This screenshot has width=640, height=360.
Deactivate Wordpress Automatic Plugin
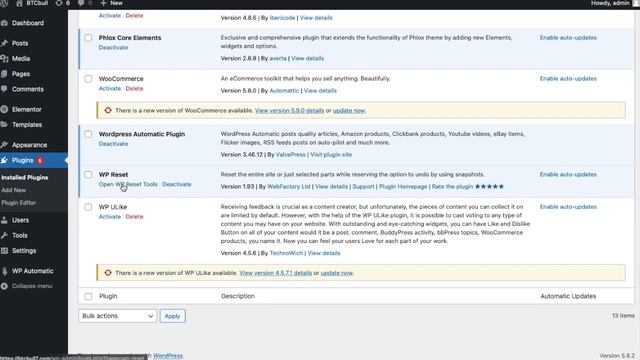click(113, 144)
